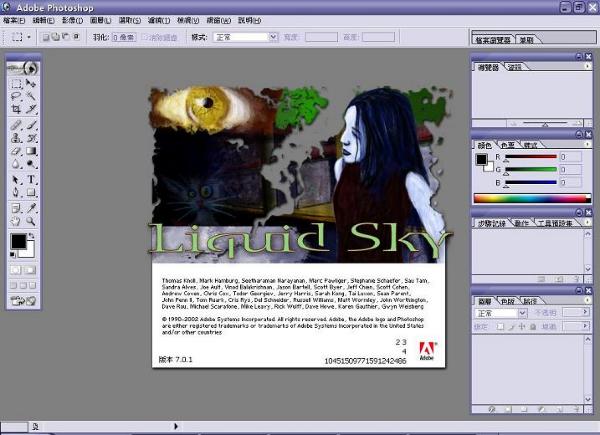This screenshot has width=600, height=435.
Task: Select the Zoom magnifier tool
Action: pyautogui.click(x=31, y=221)
